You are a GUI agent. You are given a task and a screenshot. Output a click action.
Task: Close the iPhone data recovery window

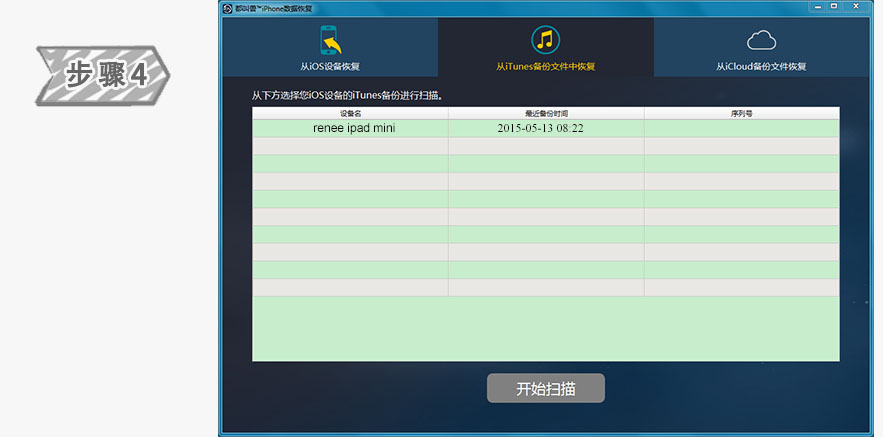coord(857,6)
